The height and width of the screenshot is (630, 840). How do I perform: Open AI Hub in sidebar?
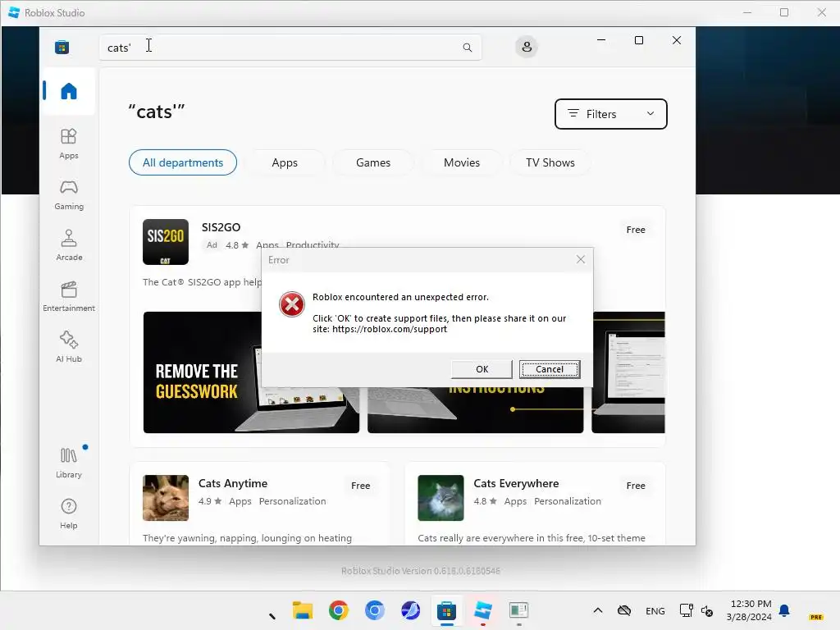point(69,347)
